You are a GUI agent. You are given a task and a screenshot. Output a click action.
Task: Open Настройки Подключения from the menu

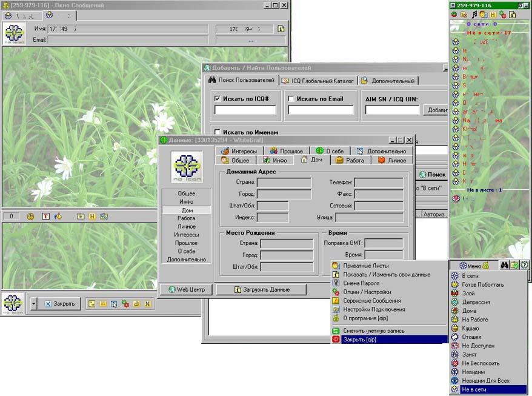pyautogui.click(x=390, y=309)
